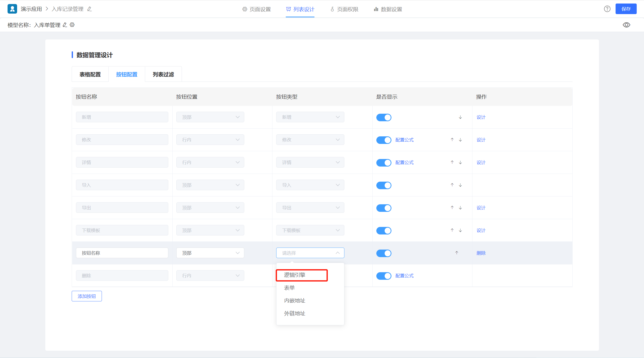Click the 添加按钮 button
Viewport: 644px width, 358px height.
point(87,296)
